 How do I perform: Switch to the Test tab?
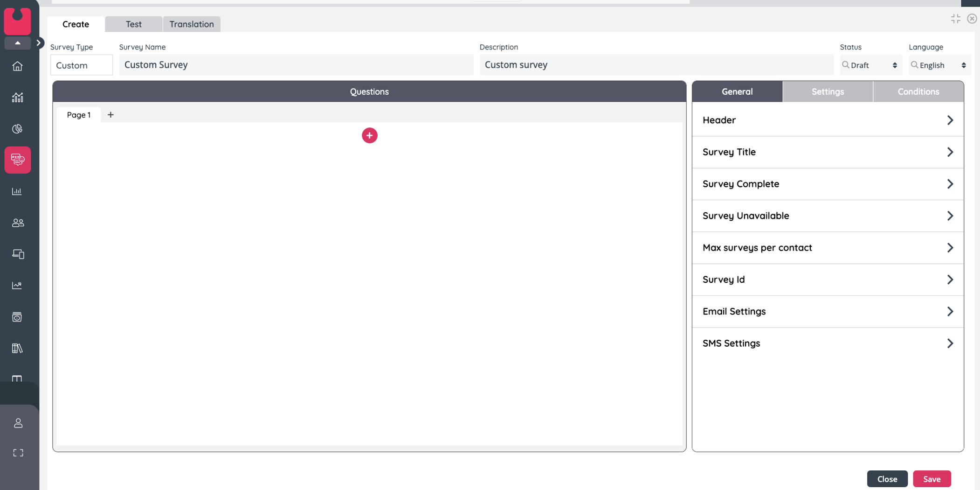click(x=134, y=24)
